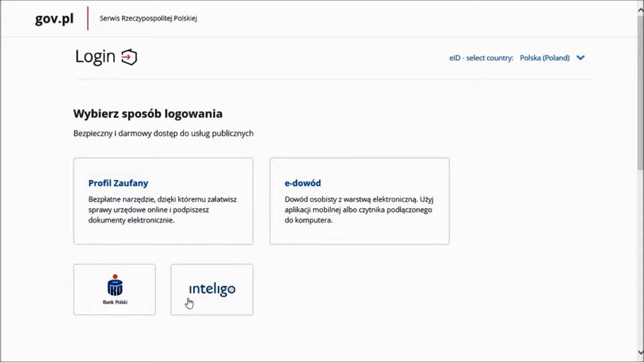Click the eID - select country label

[481, 58]
